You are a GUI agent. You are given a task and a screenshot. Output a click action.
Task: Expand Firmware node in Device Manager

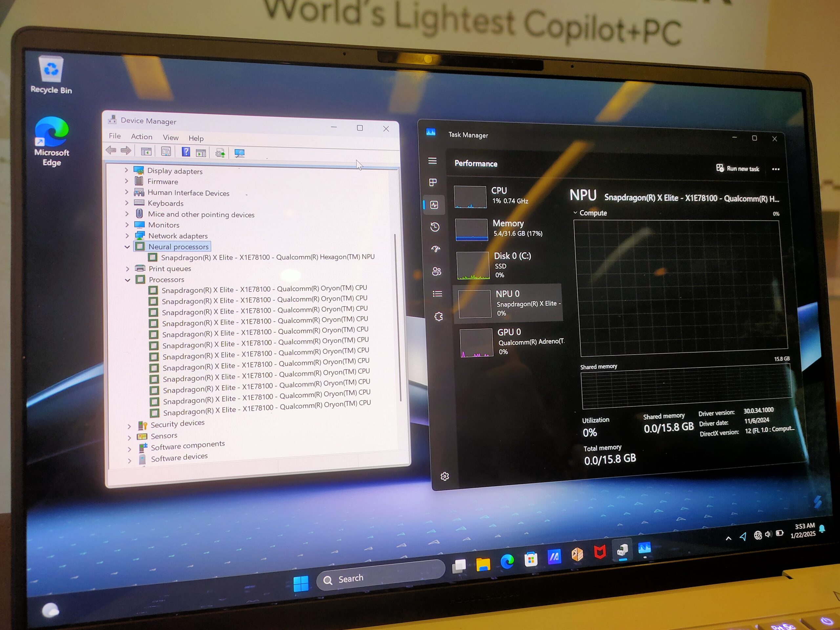click(126, 181)
